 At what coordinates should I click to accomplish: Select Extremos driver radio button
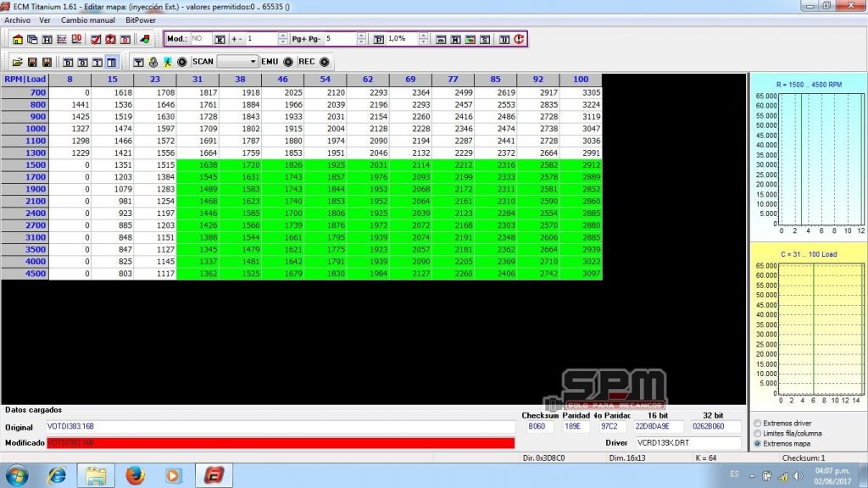coord(757,424)
